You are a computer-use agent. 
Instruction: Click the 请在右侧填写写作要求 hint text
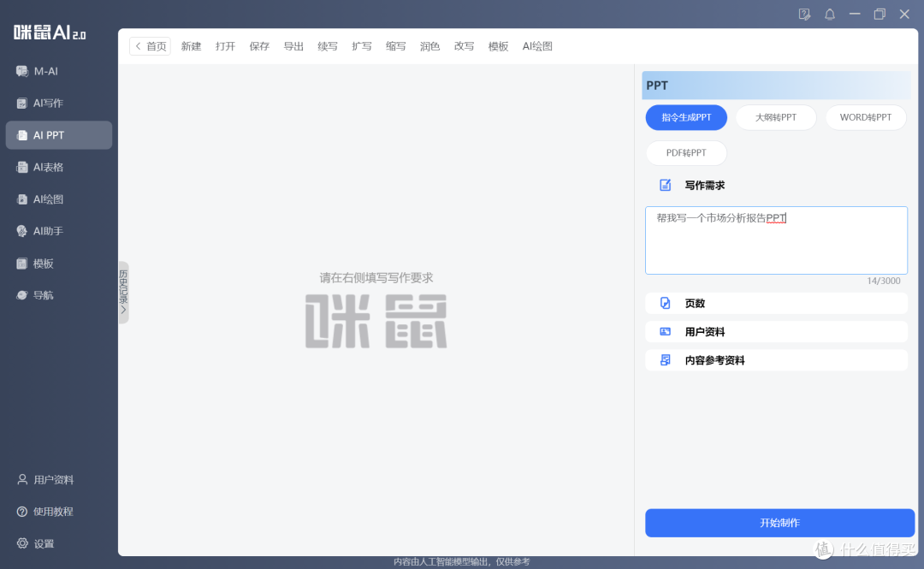click(376, 278)
